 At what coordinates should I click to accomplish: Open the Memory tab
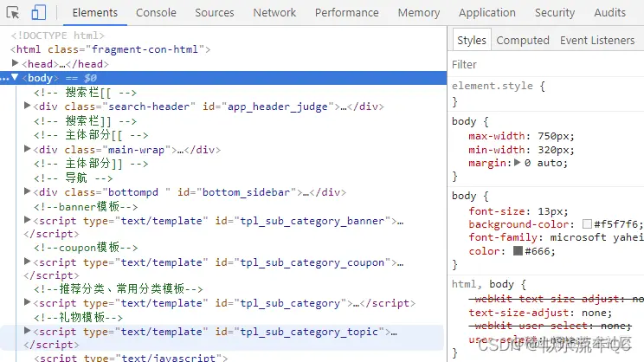pos(419,13)
